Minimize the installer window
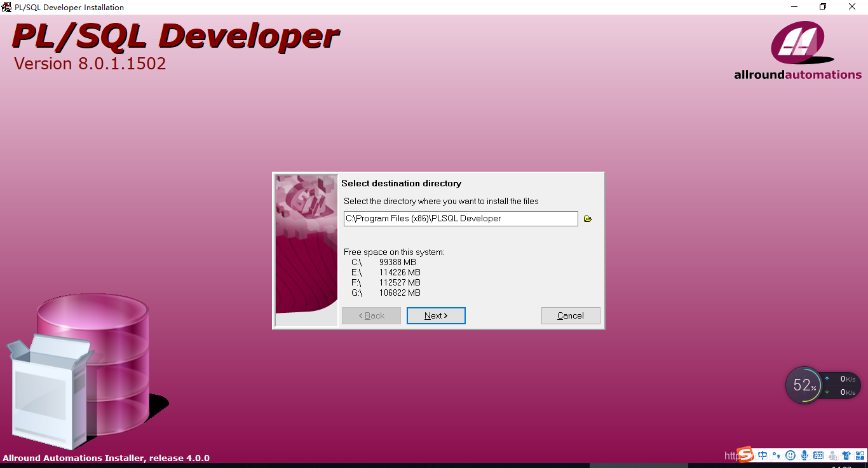Viewport: 868px width, 468px height. point(794,7)
